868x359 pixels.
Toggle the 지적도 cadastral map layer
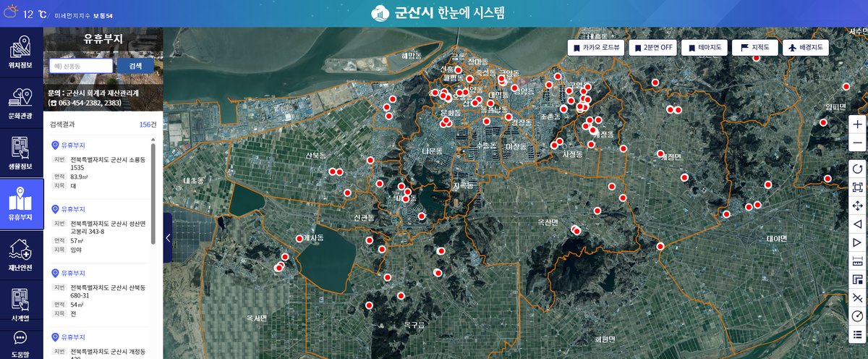(754, 48)
